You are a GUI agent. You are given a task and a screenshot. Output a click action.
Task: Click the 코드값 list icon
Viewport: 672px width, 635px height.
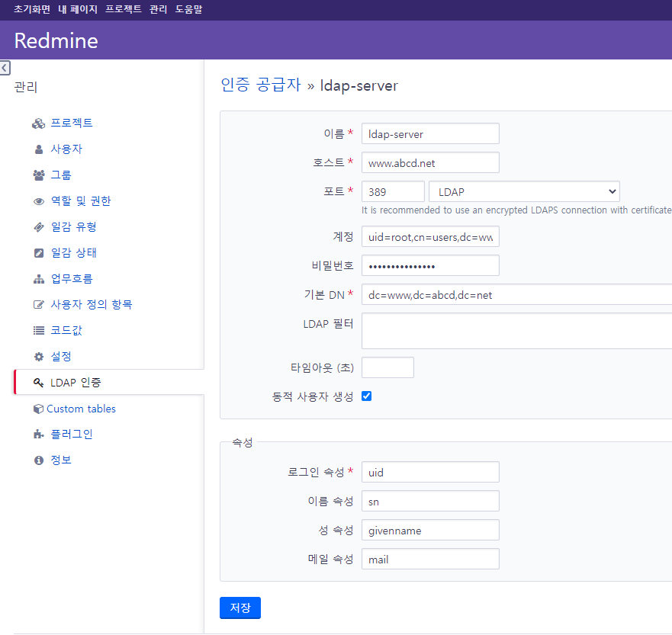pos(39,331)
